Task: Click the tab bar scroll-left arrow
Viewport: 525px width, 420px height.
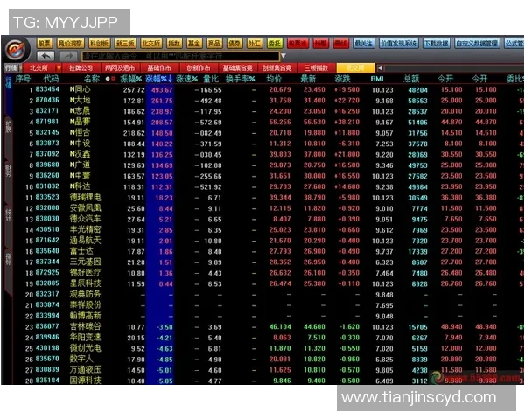Action: [x=380, y=68]
